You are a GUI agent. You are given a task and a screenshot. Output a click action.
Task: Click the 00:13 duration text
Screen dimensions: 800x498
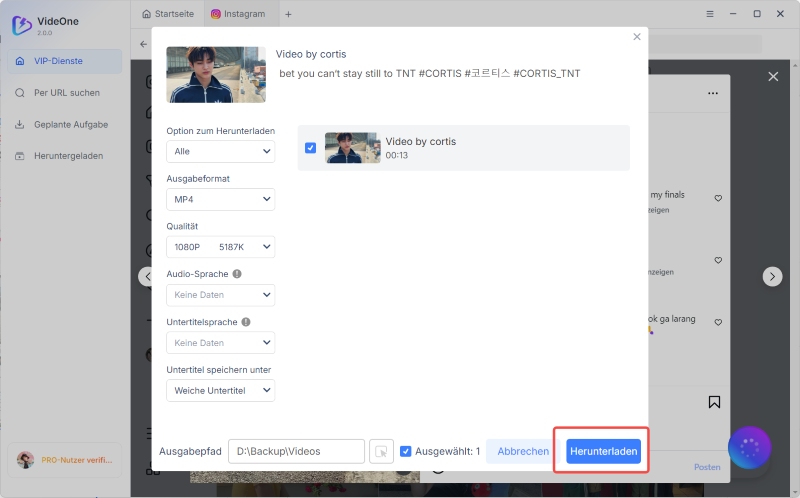396,155
